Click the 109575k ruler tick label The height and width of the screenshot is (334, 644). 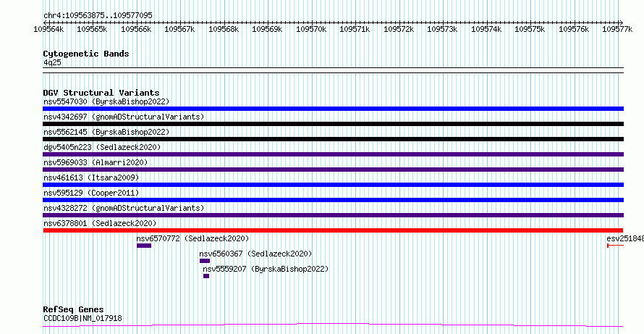[530, 29]
